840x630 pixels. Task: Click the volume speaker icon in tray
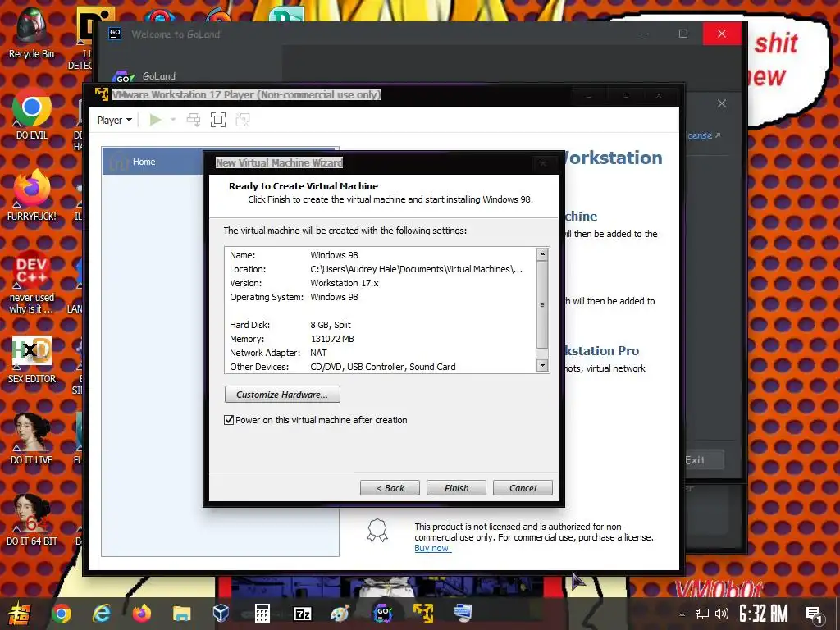(722, 614)
